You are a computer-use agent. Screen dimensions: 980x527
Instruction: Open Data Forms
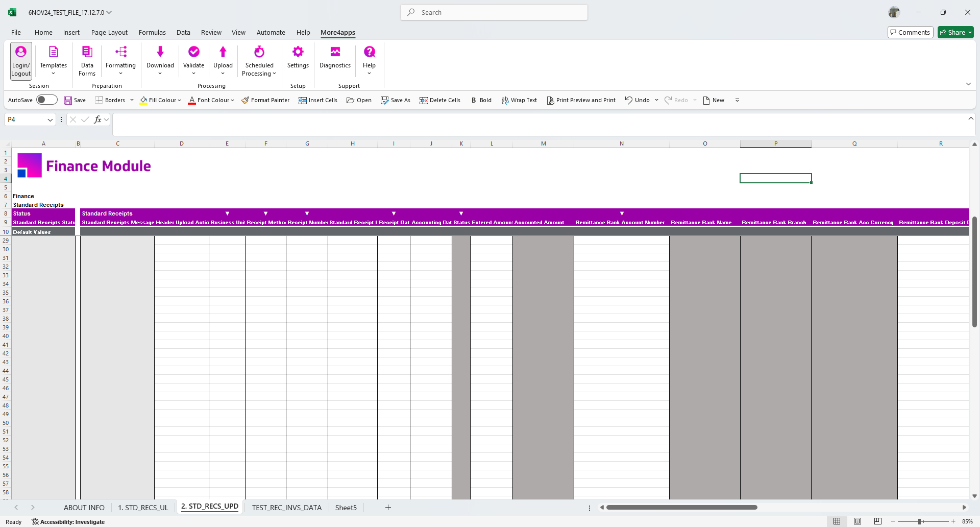87,61
